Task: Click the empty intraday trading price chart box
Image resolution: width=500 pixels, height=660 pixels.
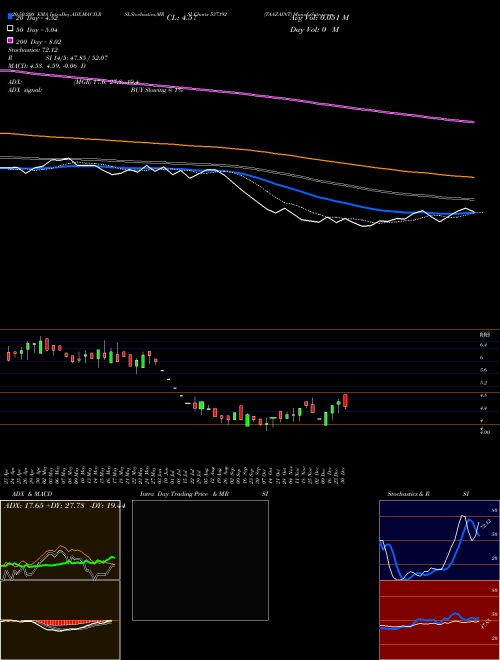Action: (200, 560)
